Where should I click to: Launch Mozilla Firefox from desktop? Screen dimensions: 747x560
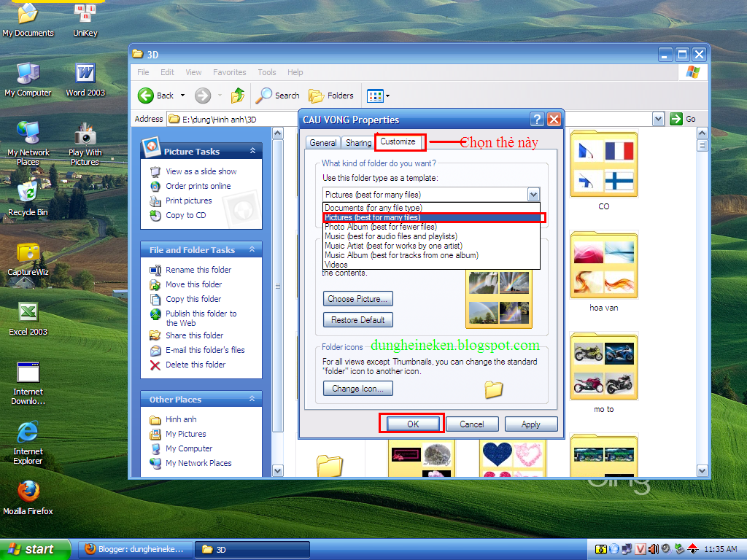point(28,498)
